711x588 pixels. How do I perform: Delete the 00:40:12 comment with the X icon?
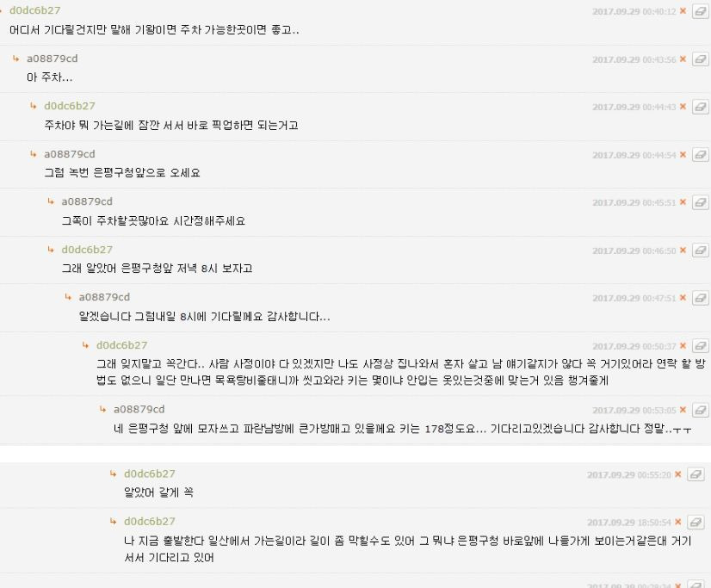pos(683,11)
